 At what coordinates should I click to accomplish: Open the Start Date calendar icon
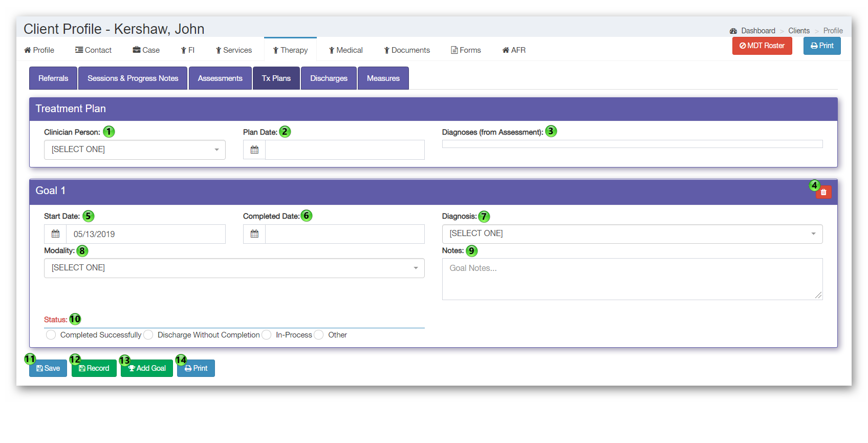55,234
